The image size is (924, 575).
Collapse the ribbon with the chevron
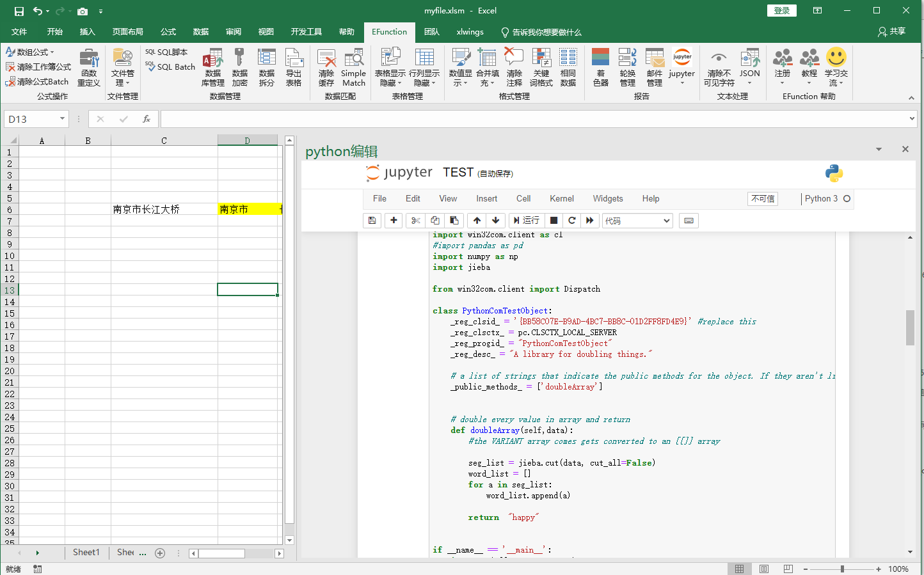pyautogui.click(x=911, y=98)
